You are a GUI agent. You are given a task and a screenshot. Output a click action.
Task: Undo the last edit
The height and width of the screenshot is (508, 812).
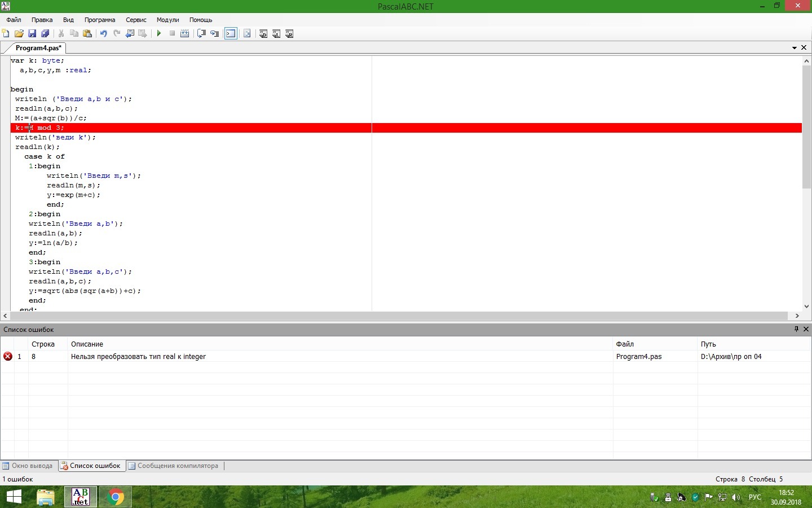103,34
